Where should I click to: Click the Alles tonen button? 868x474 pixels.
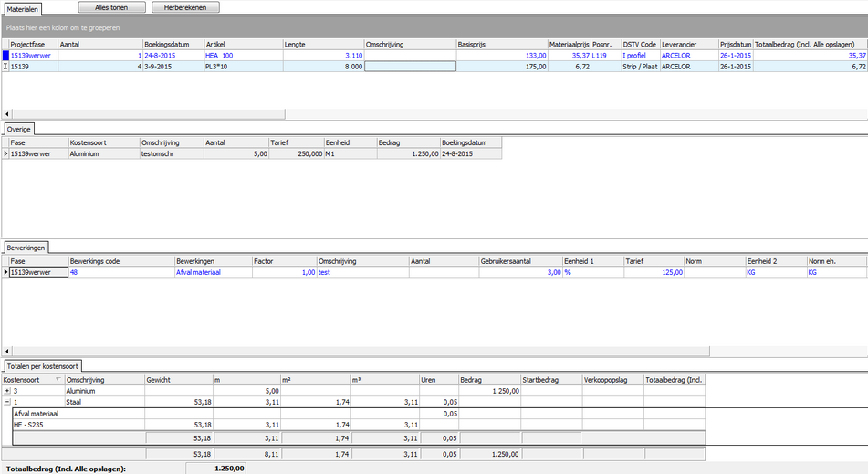click(112, 7)
